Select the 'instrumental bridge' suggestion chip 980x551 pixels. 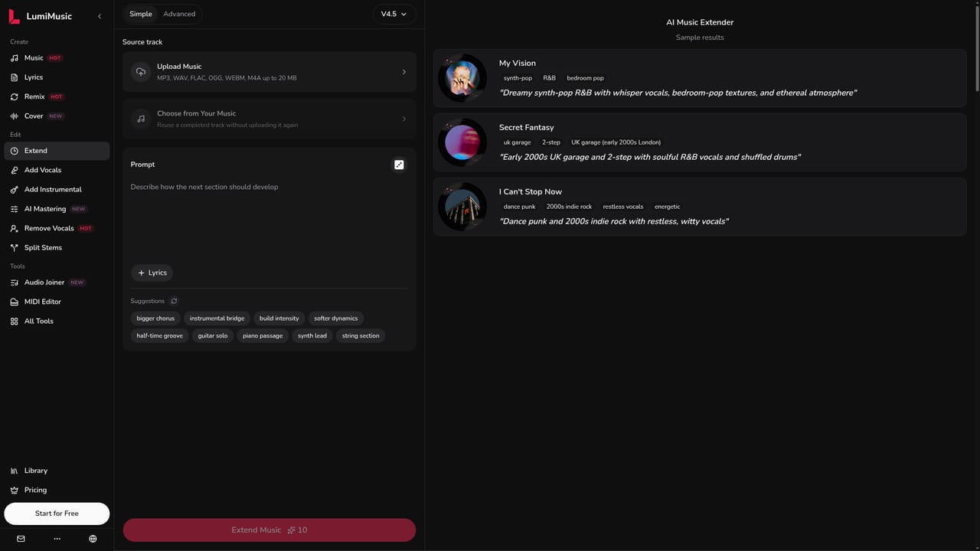click(217, 318)
